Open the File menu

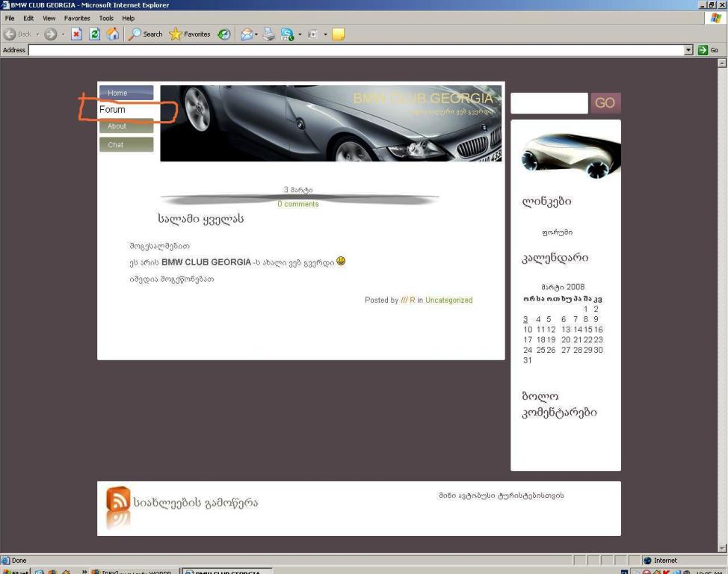(x=10, y=18)
